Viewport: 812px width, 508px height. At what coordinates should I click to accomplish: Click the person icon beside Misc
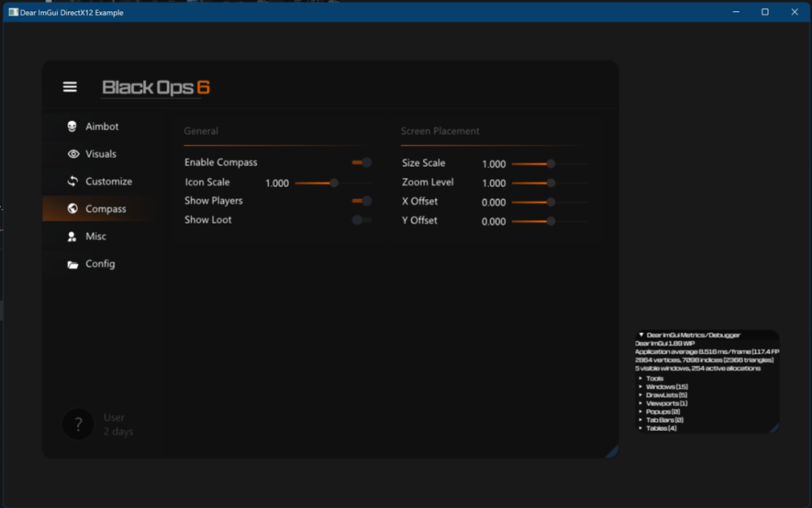72,237
